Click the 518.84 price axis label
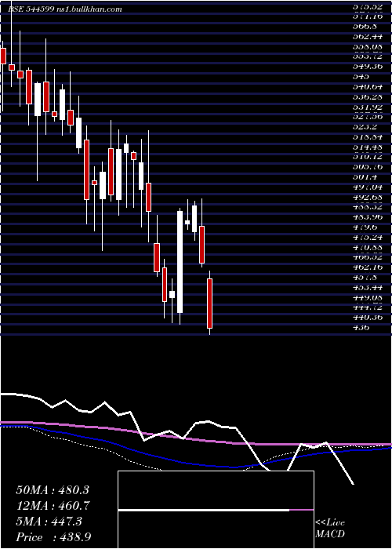This screenshot has width=392, height=549. point(366,136)
